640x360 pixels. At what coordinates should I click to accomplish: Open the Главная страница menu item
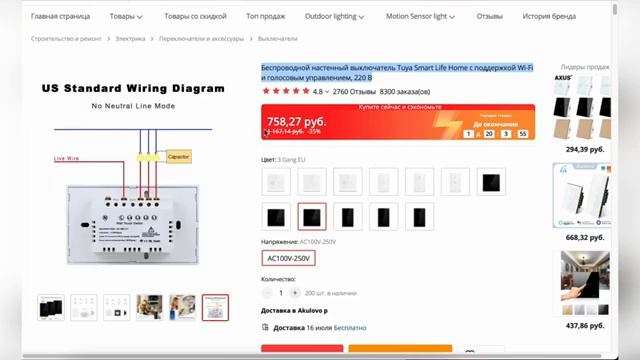tap(60, 16)
